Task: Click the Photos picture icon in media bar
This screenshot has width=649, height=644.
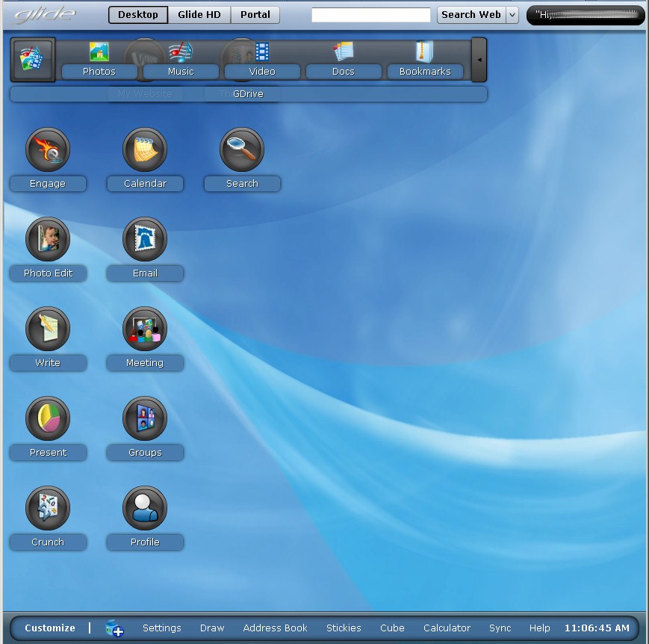Action: pos(99,52)
